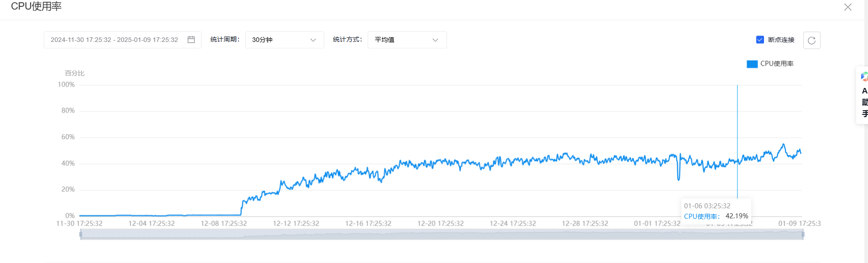Image resolution: width=868 pixels, height=263 pixels.
Task: Click the blue CPU使用率 legend swatch
Action: [x=752, y=64]
